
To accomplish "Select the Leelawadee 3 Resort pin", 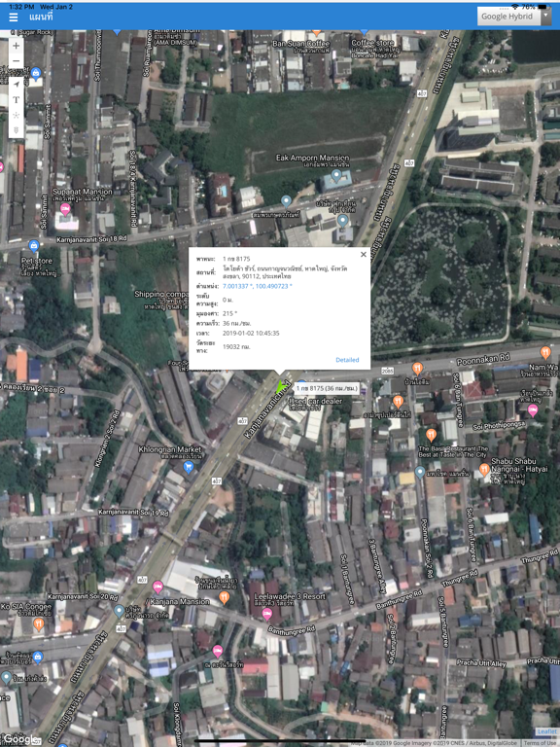I will 267,614.
